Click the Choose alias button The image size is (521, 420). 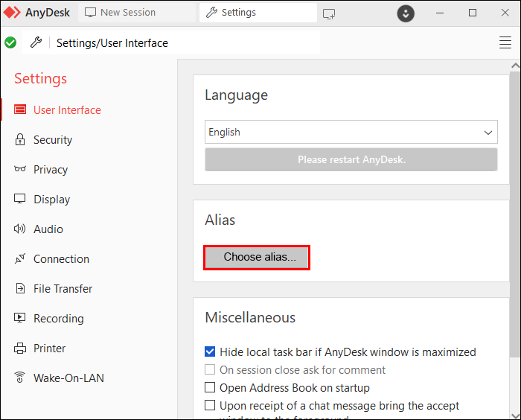(257, 258)
